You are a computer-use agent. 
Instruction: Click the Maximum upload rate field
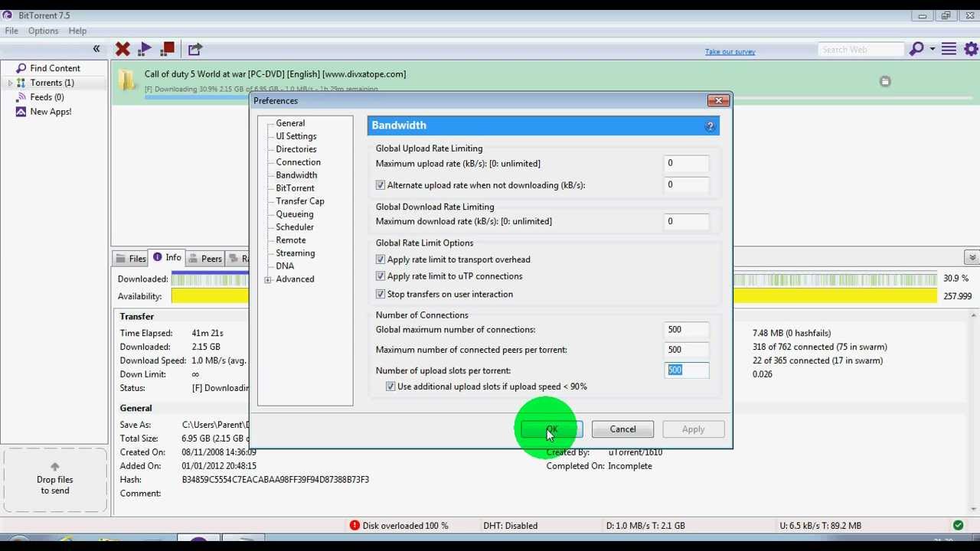pos(686,163)
